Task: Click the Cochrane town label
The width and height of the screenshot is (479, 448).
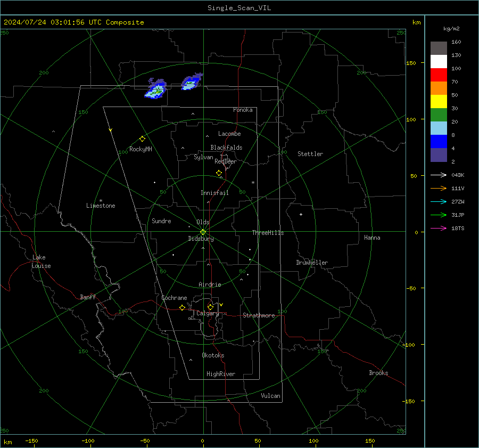Action: click(174, 298)
